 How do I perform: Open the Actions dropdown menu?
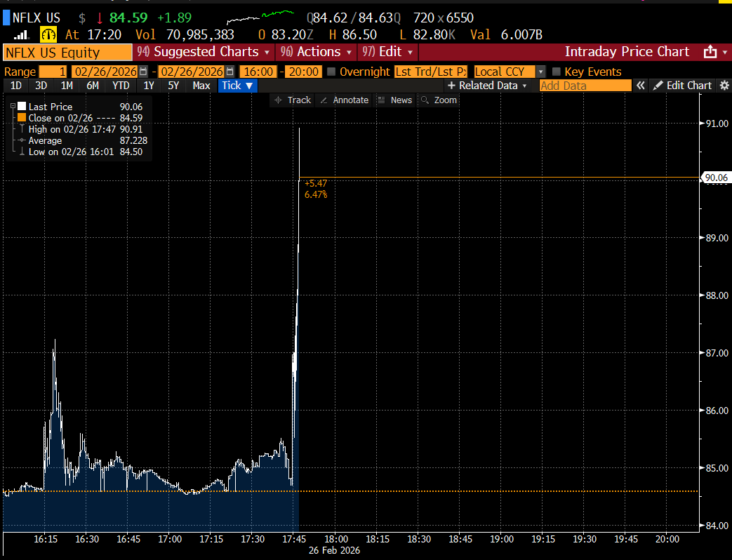(316, 52)
